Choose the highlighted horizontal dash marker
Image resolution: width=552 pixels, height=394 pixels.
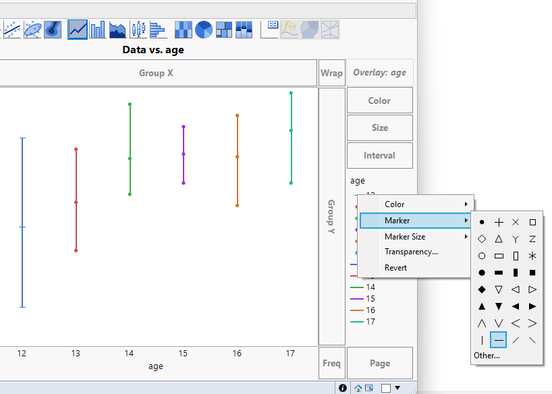click(498, 340)
